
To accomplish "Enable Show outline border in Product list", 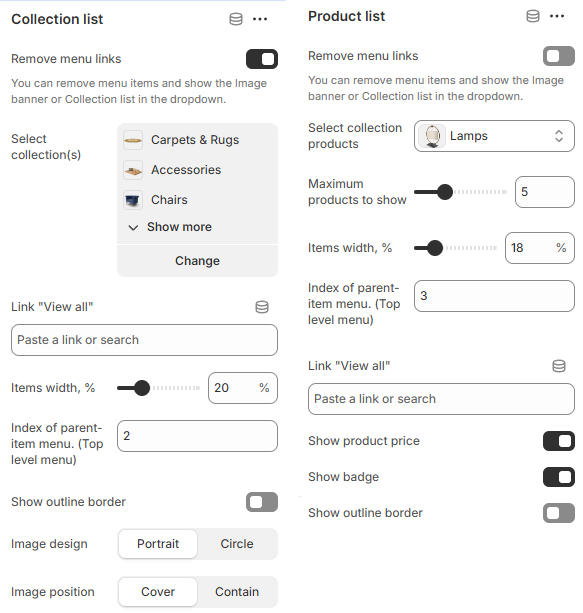I will [x=559, y=513].
